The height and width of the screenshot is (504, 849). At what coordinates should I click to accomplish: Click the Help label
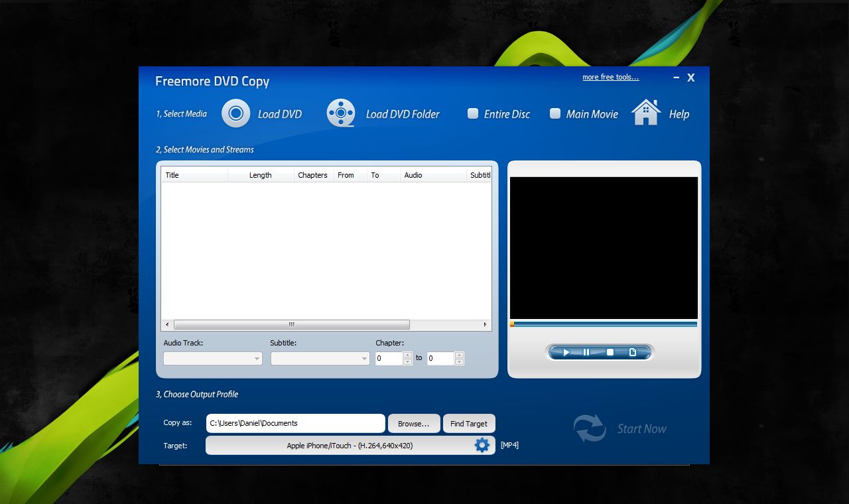[x=679, y=114]
